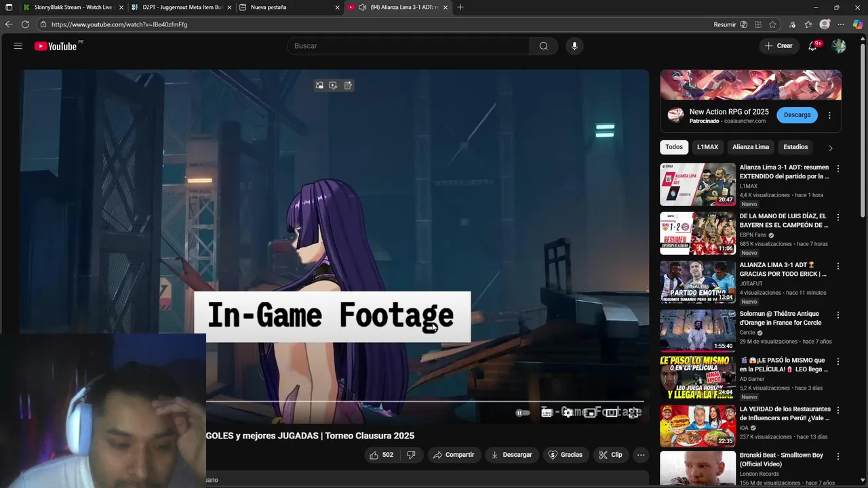Open options for LE PASÓ LO MISMO video

[838, 362]
